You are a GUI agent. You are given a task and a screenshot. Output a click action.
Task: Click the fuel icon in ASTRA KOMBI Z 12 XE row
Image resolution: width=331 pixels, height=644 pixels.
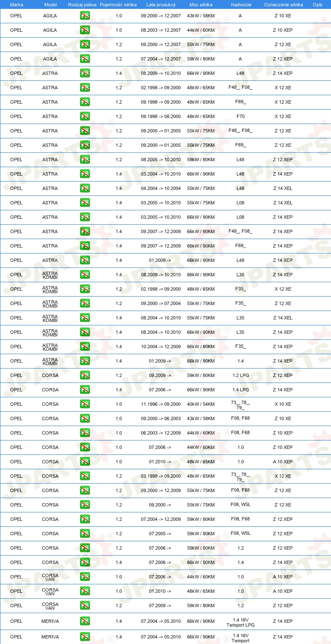(85, 303)
